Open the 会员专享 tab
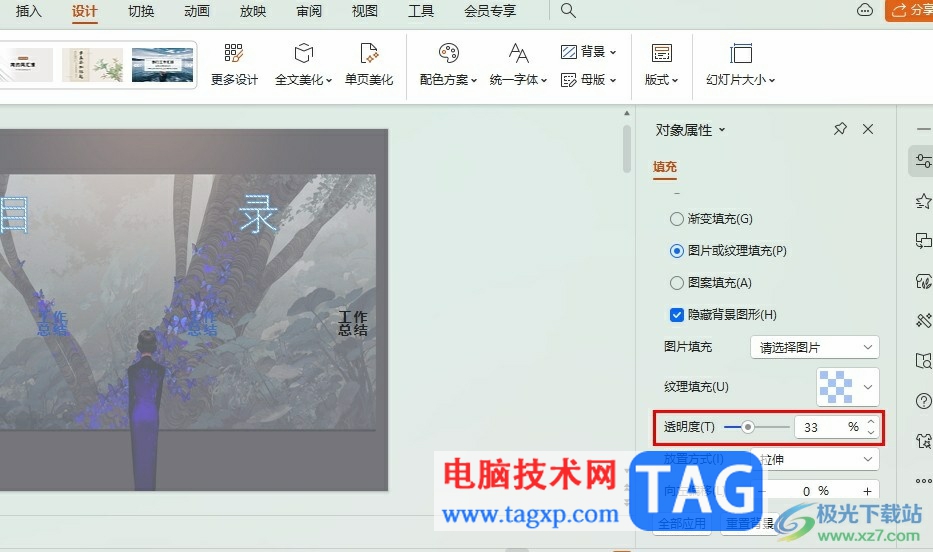Viewport: 933px width, 552px height. coord(490,11)
